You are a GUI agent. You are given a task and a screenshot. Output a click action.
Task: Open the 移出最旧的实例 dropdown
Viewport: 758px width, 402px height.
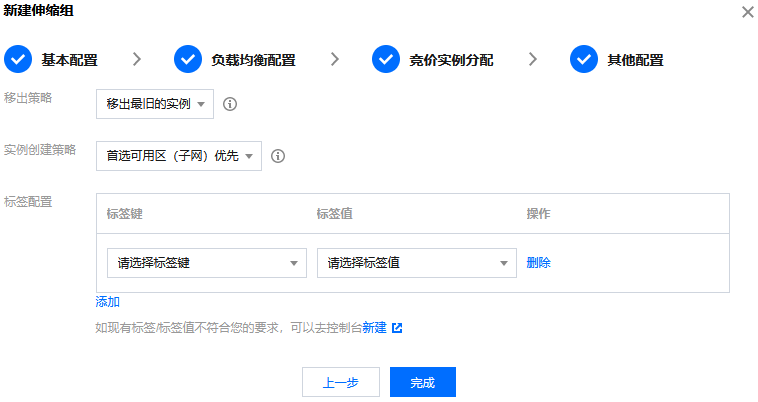tap(155, 104)
